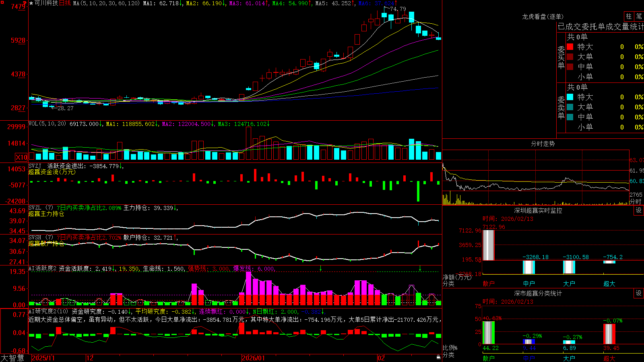Click the 超大 ratio bar showing 39.45

click(x=609, y=334)
